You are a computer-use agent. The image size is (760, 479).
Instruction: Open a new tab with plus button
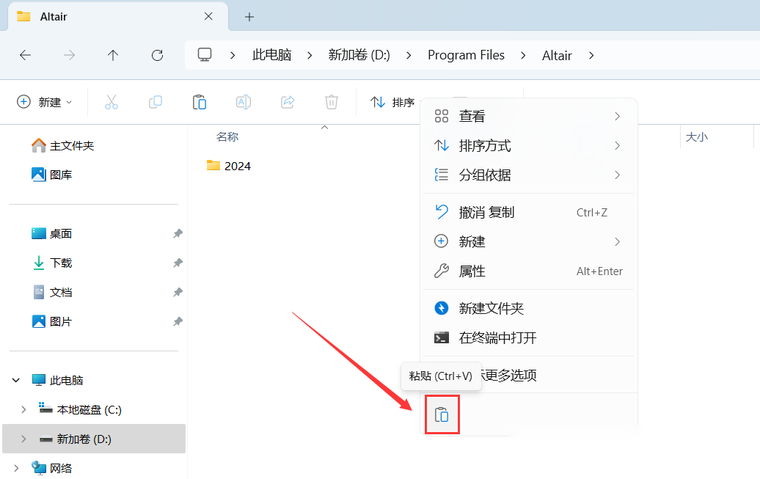pyautogui.click(x=250, y=17)
